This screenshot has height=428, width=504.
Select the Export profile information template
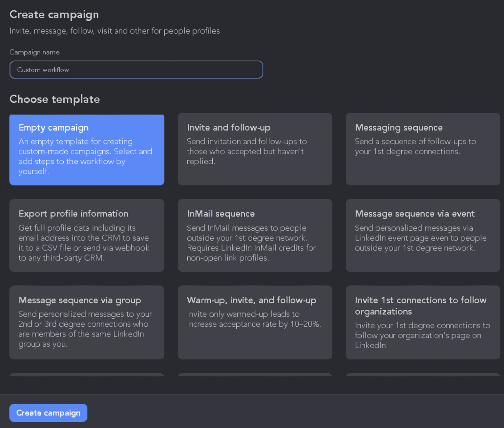point(87,235)
